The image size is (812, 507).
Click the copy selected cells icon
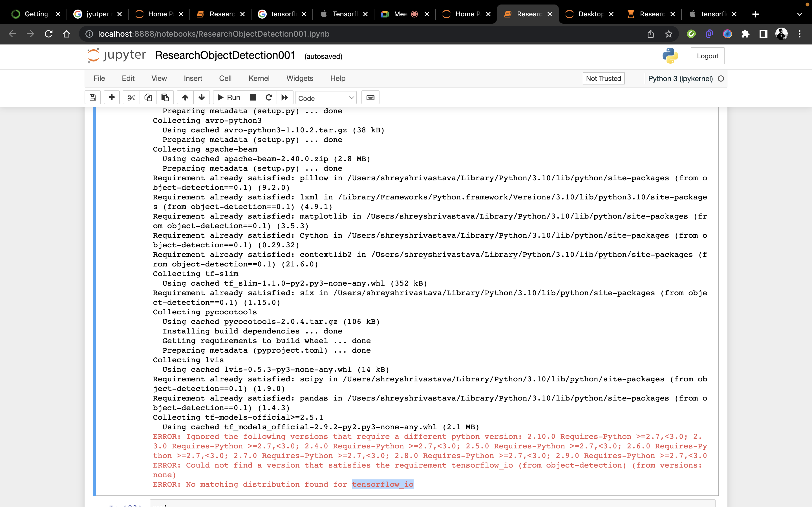[148, 97]
